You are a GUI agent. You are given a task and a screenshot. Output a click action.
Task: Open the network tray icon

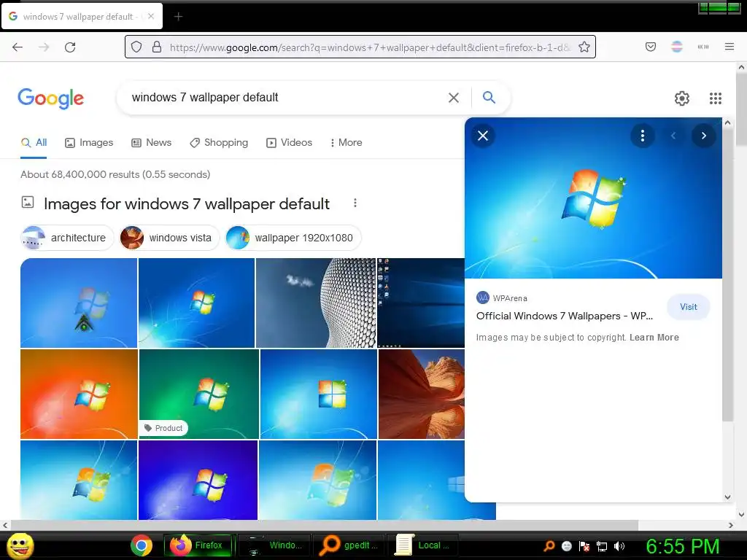coord(602,546)
